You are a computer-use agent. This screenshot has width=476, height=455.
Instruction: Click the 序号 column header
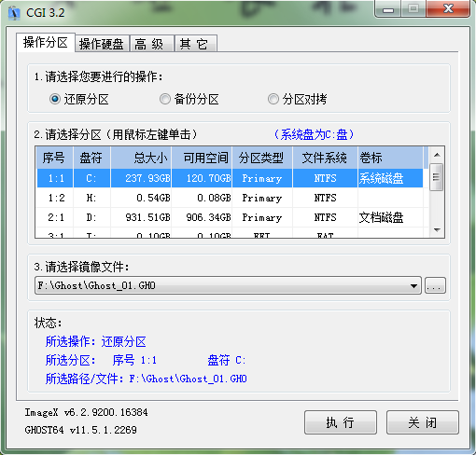tap(54, 158)
